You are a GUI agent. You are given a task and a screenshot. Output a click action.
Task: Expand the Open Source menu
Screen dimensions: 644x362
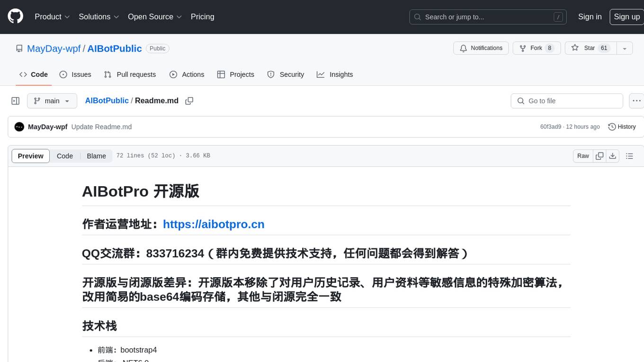[x=155, y=17]
